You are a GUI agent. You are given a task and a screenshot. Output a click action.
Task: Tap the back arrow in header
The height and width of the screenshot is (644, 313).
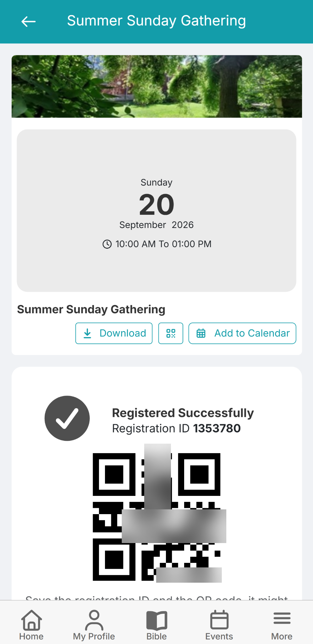pyautogui.click(x=28, y=21)
